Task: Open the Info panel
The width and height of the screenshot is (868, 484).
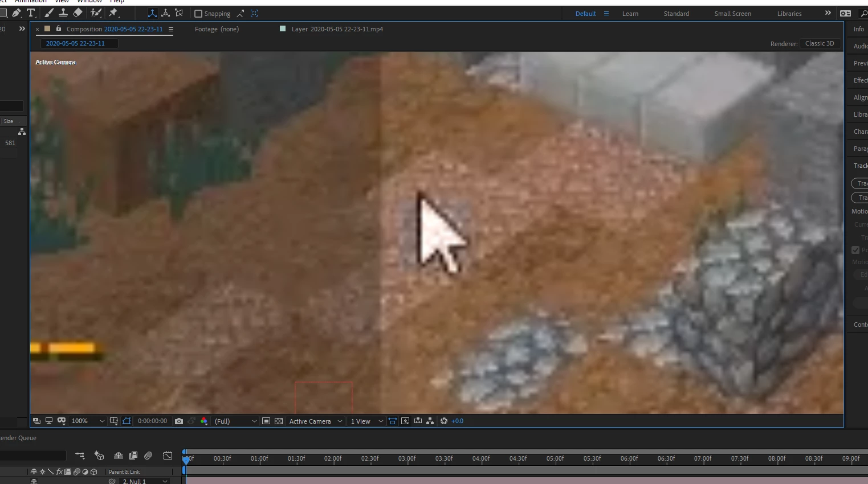Action: [x=859, y=29]
